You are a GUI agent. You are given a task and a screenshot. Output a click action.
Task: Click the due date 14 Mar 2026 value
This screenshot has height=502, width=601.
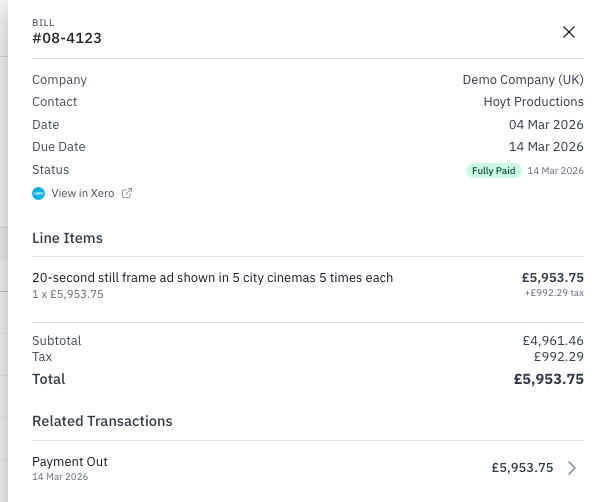click(x=546, y=147)
